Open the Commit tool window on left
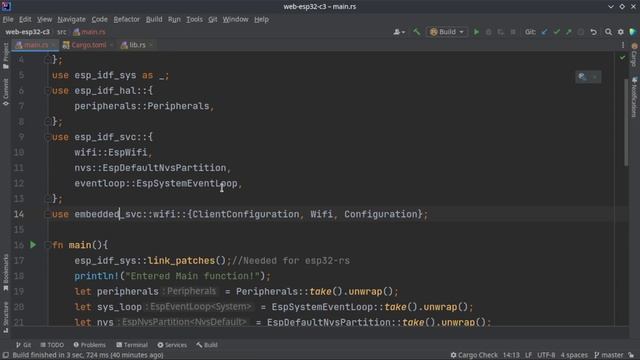 [5, 92]
